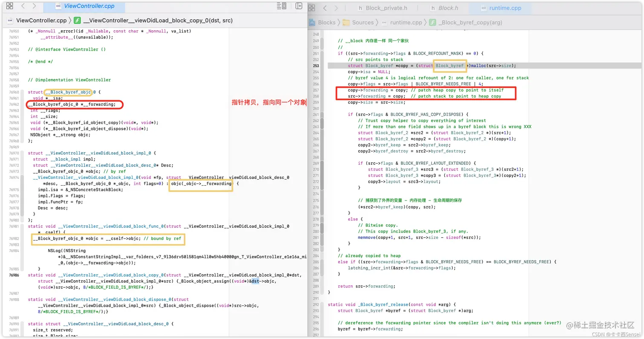The height and width of the screenshot is (339, 644).
Task: Click the "// bound by ref" comment line
Action: (162, 238)
